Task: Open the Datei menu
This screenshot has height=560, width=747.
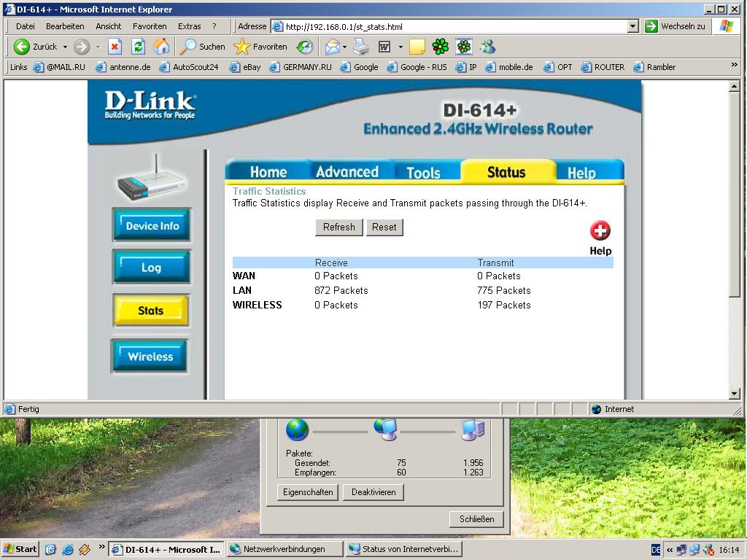Action: (26, 26)
